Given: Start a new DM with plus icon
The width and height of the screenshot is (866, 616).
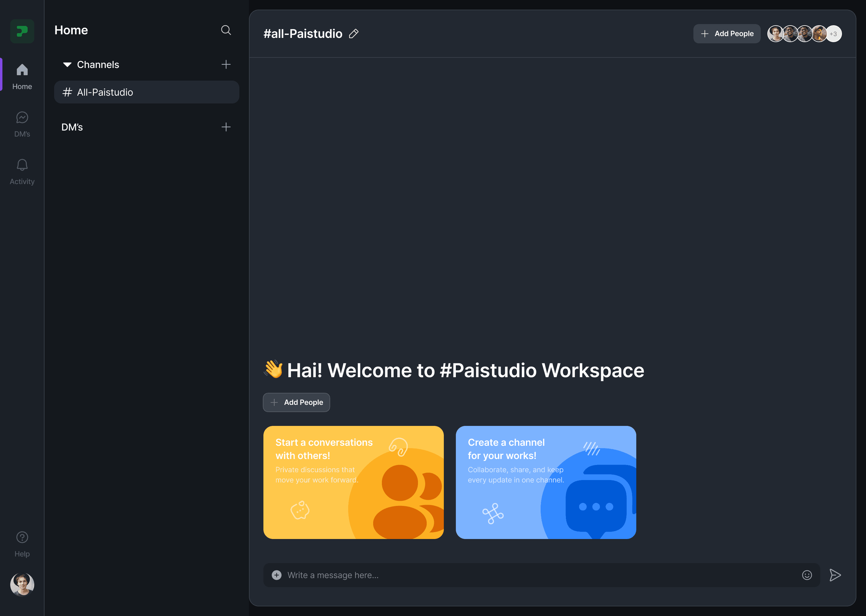Looking at the screenshot, I should pyautogui.click(x=226, y=127).
